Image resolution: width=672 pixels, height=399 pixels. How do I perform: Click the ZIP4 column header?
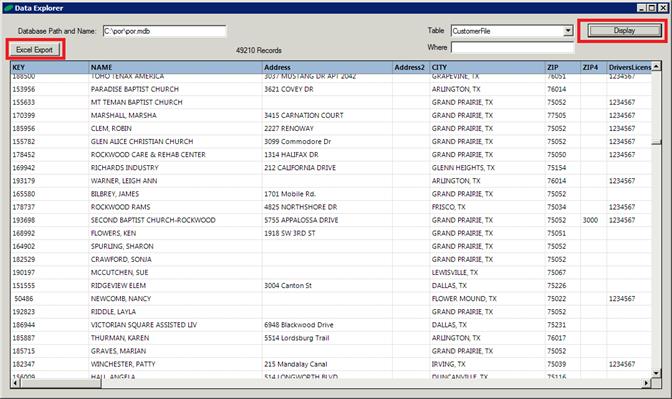pyautogui.click(x=594, y=67)
